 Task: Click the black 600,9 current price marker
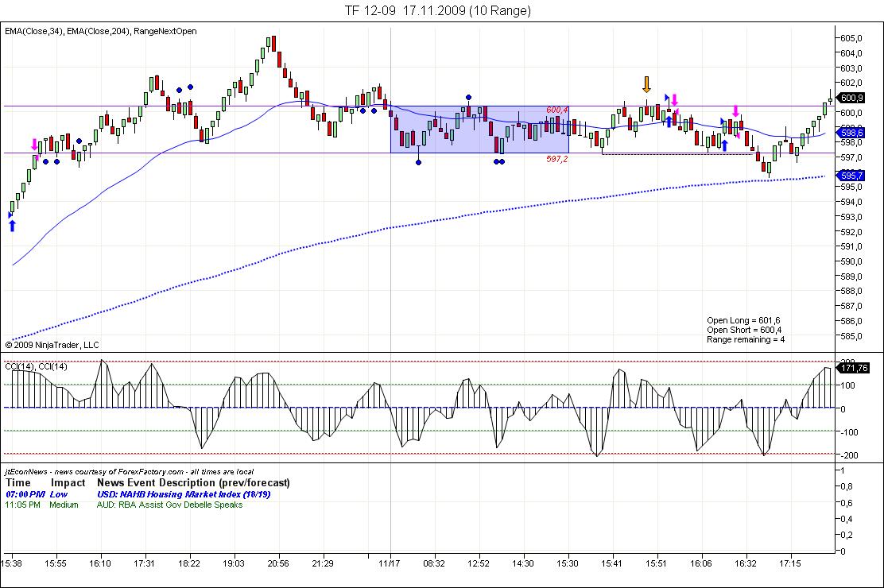pos(852,98)
